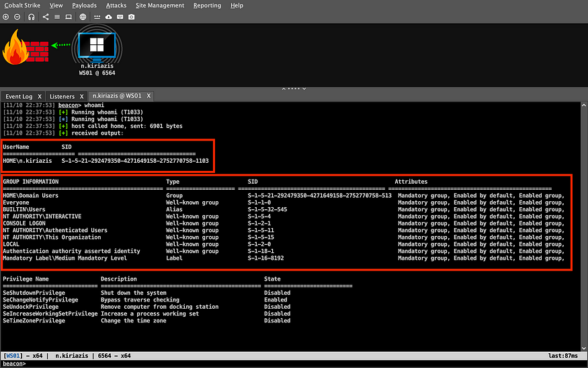
Task: Close the Listeners tab
Action: 81,96
